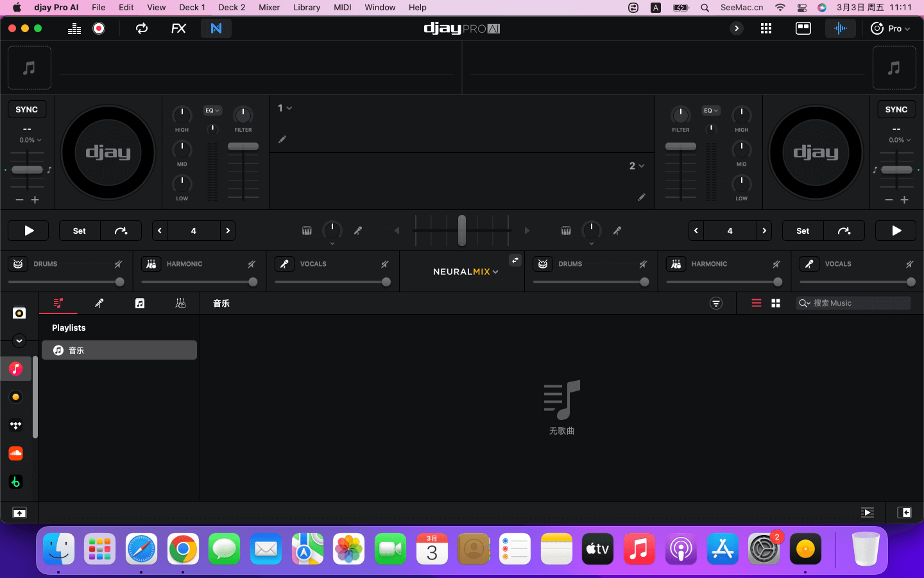Open the Pro layout dropdown
This screenshot has height=578, width=924.
891,28
